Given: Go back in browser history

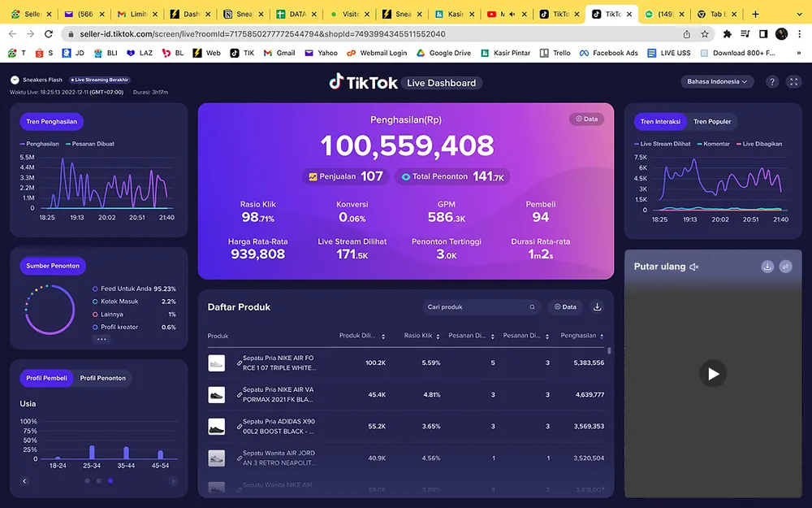Looking at the screenshot, I should (12, 34).
